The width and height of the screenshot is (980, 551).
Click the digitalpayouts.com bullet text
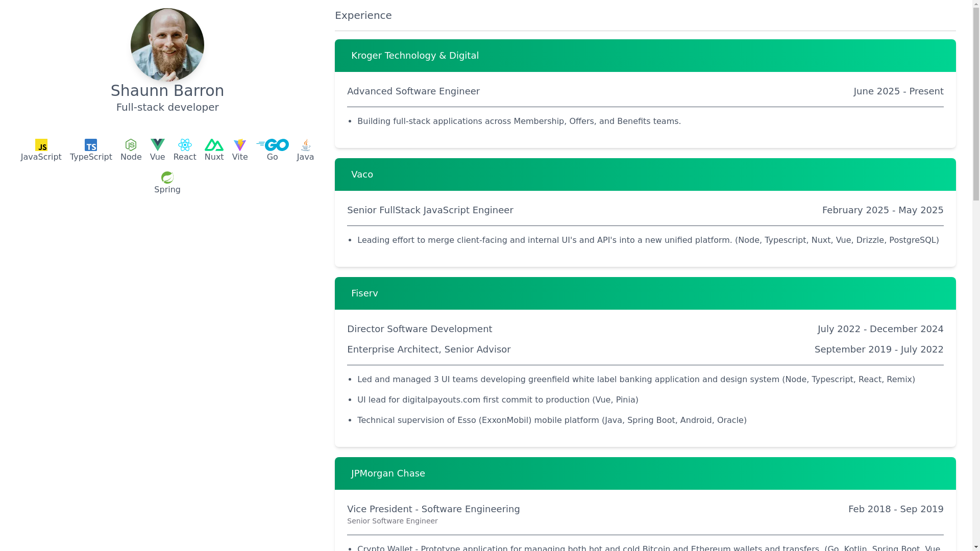point(498,400)
